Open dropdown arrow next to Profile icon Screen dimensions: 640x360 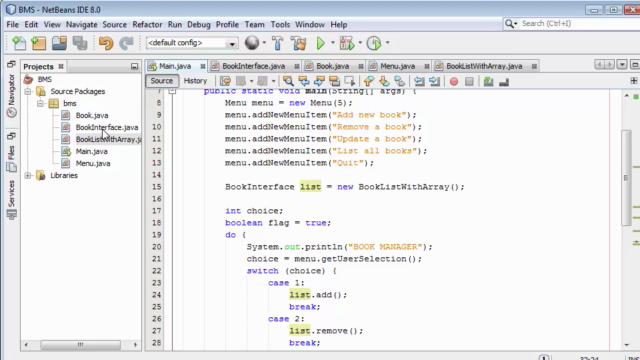387,42
